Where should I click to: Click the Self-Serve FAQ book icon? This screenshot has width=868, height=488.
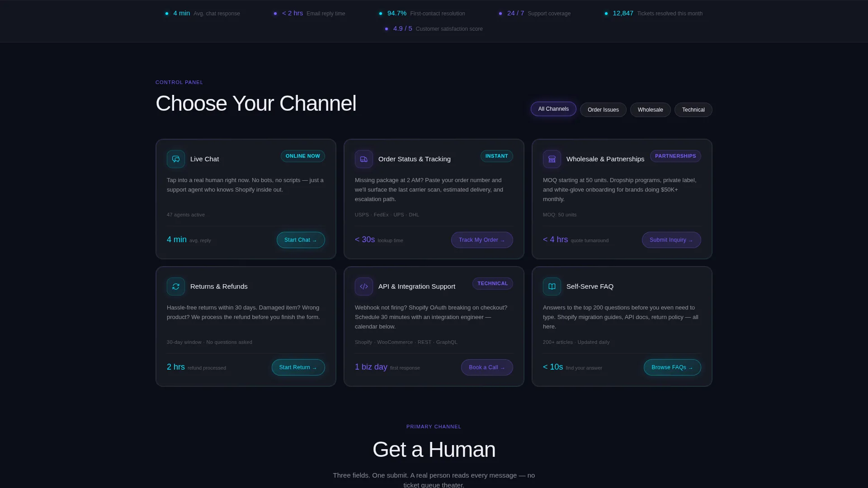pyautogui.click(x=552, y=286)
